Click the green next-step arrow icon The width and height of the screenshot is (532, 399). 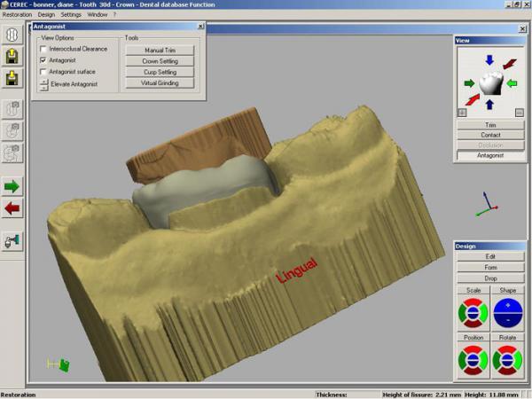(13, 186)
